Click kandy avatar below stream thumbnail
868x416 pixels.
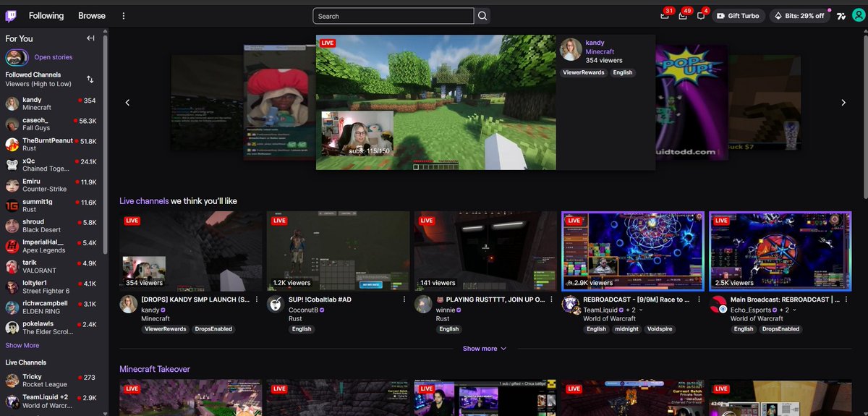[129, 304]
